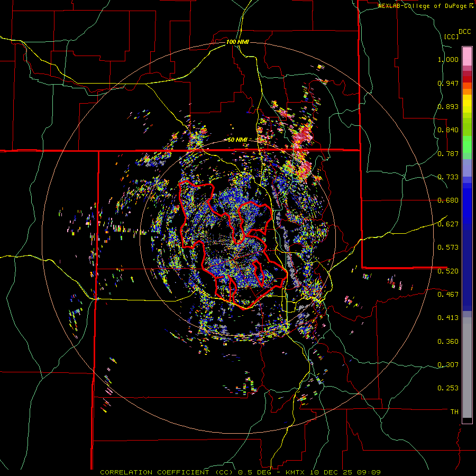Click the TH threshold label
The height and width of the screenshot is (476, 476).
tap(454, 411)
